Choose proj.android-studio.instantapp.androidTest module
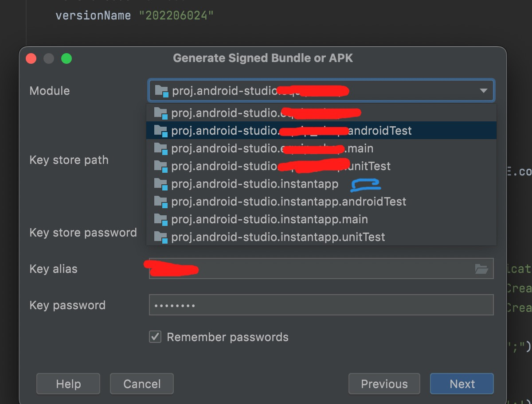This screenshot has width=532, height=404. tap(289, 202)
